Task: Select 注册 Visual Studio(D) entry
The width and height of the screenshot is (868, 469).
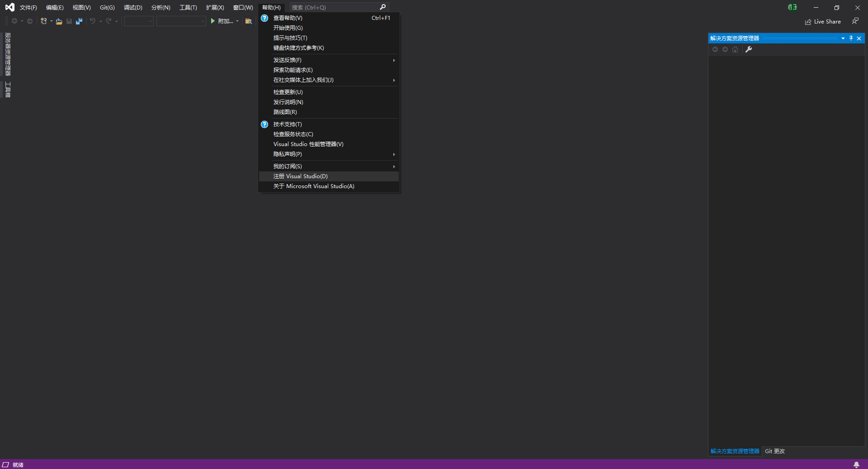Action: coord(329,176)
